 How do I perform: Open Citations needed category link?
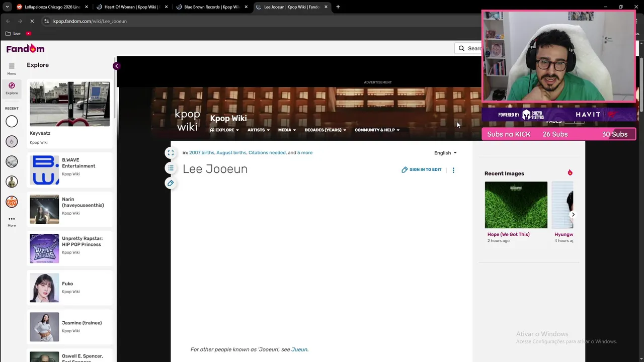click(x=267, y=153)
